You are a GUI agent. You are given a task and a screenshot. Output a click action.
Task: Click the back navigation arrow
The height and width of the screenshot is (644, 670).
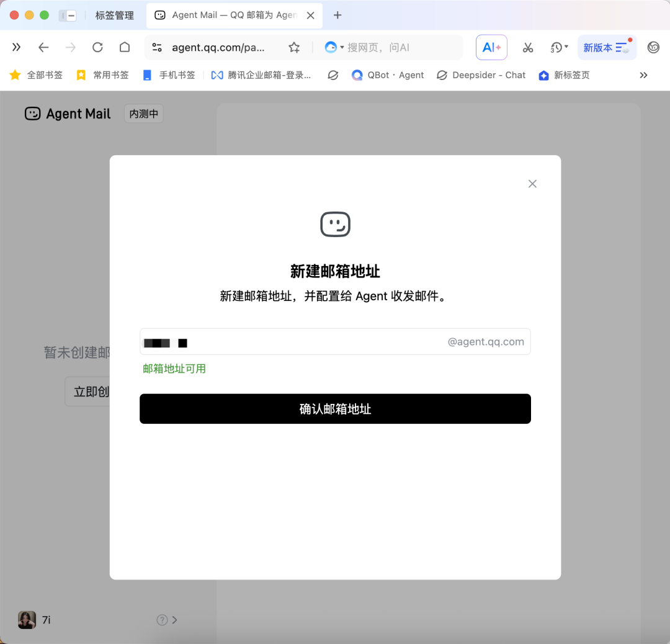point(43,47)
